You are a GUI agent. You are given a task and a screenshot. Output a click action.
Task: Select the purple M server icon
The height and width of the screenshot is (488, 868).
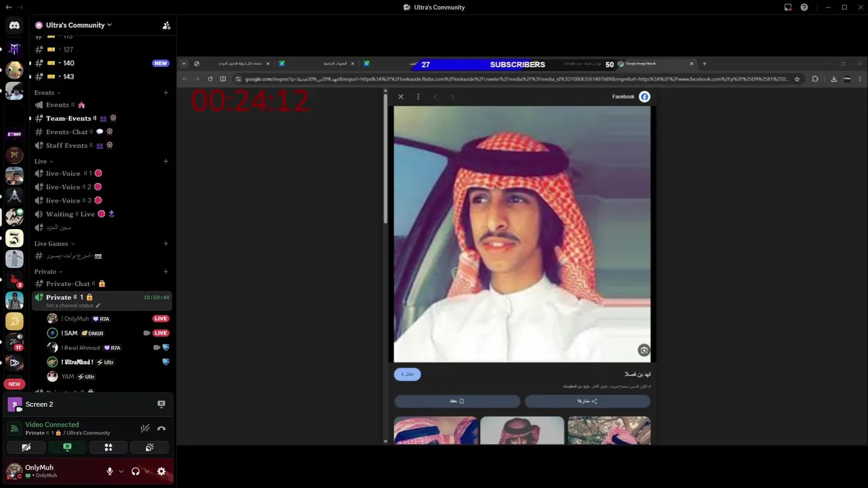pyautogui.click(x=14, y=49)
